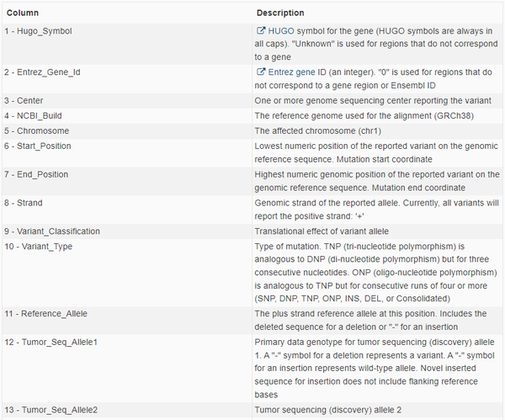Image resolution: width=505 pixels, height=420 pixels.
Task: Click the external link icon before Entrez gene
Action: [261, 72]
